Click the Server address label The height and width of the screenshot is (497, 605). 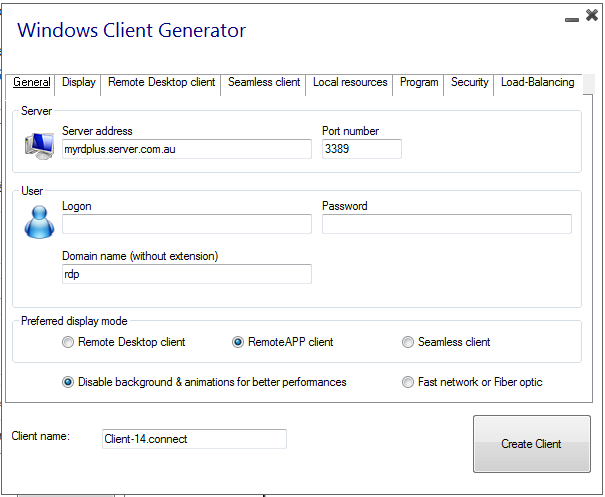[x=97, y=131]
